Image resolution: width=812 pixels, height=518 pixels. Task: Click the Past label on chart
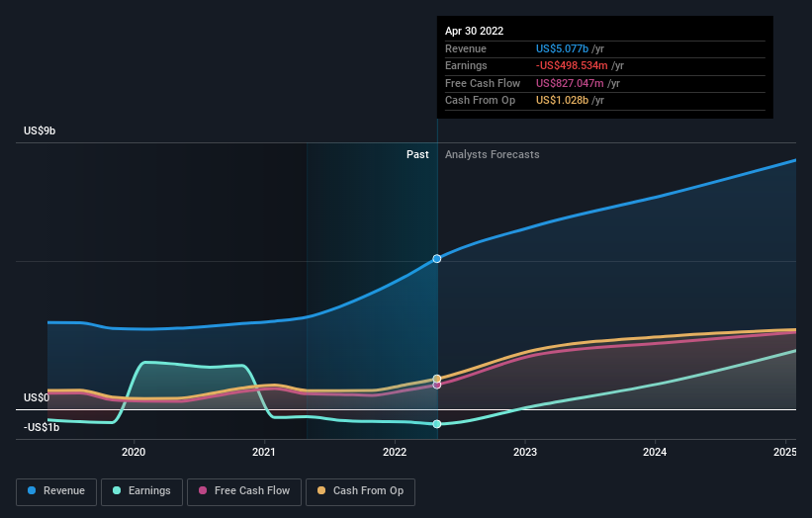(x=417, y=155)
